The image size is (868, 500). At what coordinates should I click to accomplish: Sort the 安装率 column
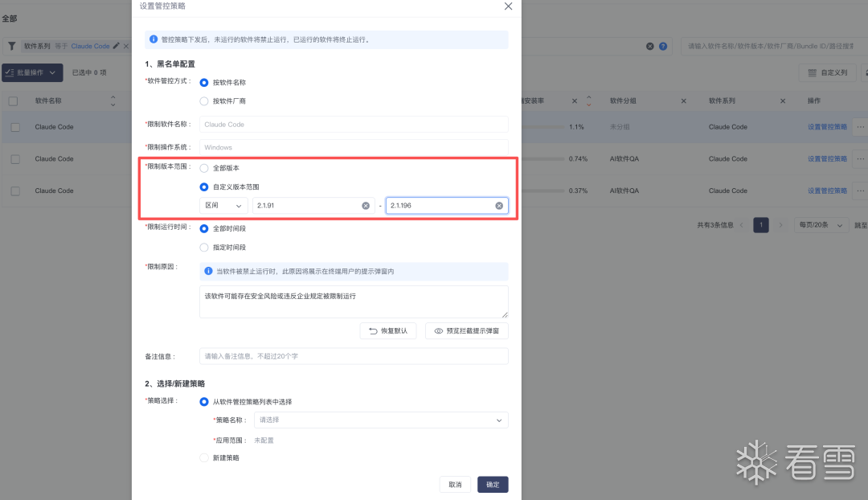pyautogui.click(x=588, y=100)
